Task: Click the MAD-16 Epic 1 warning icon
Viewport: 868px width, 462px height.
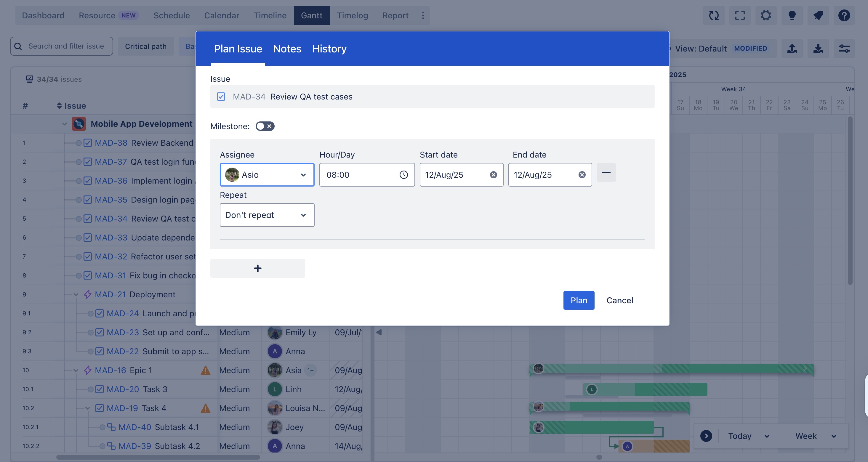Action: pos(206,370)
